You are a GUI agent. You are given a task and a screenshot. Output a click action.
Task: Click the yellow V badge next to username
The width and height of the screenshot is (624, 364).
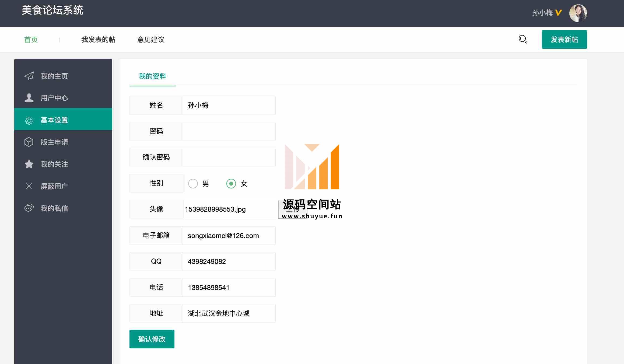click(559, 13)
